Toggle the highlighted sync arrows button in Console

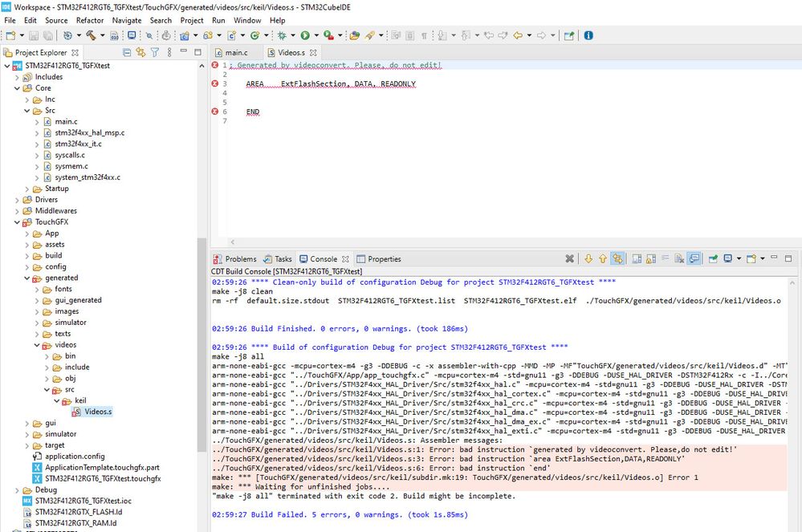[617, 259]
